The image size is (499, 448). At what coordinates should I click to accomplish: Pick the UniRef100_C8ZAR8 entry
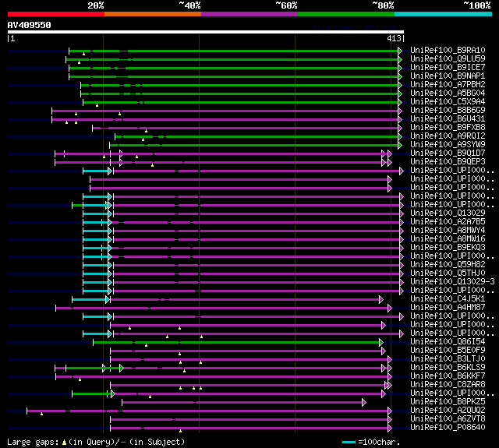pyautogui.click(x=448, y=385)
